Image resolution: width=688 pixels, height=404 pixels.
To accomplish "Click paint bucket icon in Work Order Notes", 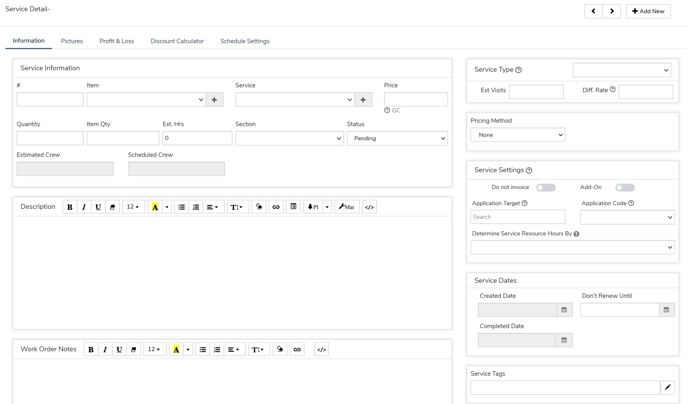I will click(280, 350).
